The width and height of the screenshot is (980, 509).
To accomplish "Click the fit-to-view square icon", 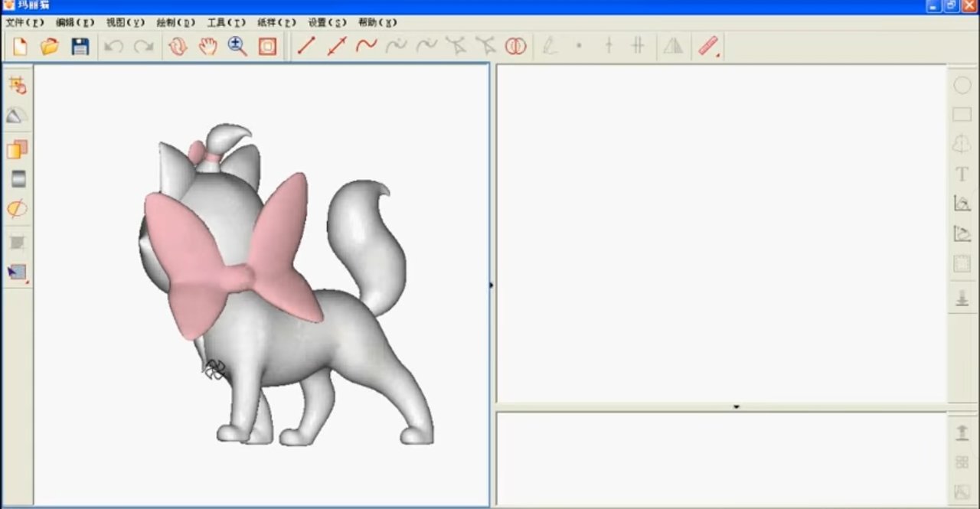I will pos(267,47).
